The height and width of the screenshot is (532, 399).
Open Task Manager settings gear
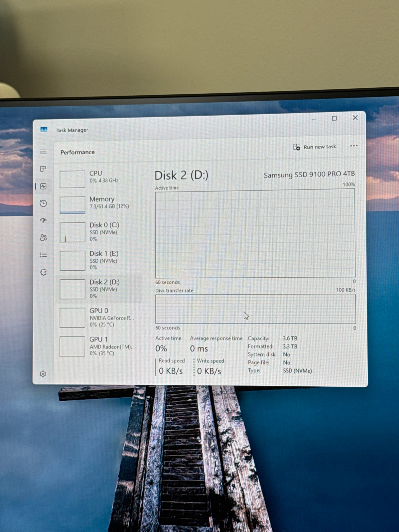pyautogui.click(x=43, y=374)
